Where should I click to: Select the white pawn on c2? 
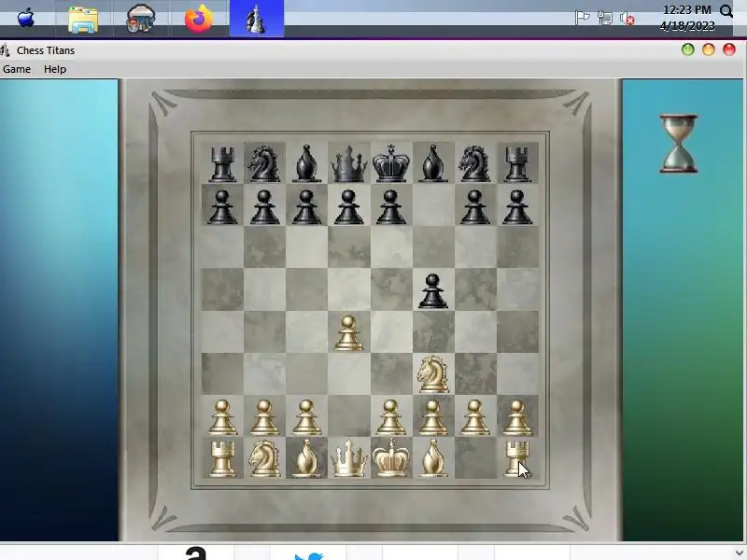coord(306,417)
